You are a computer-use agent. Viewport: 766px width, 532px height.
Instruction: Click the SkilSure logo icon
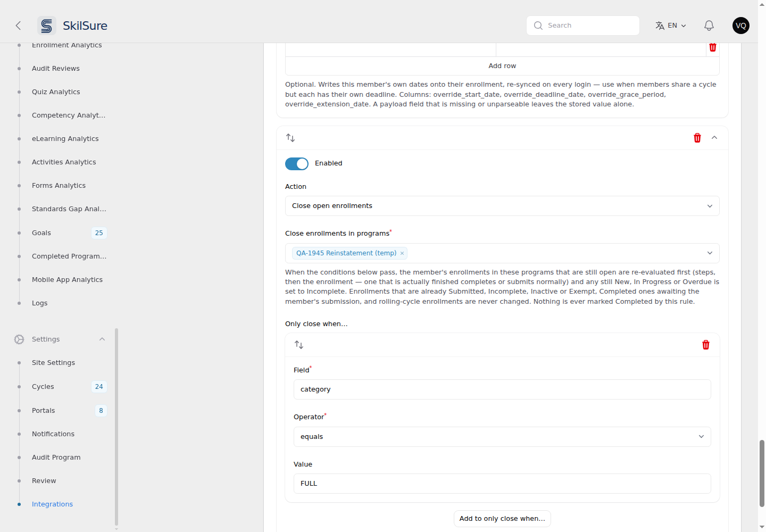(47, 26)
